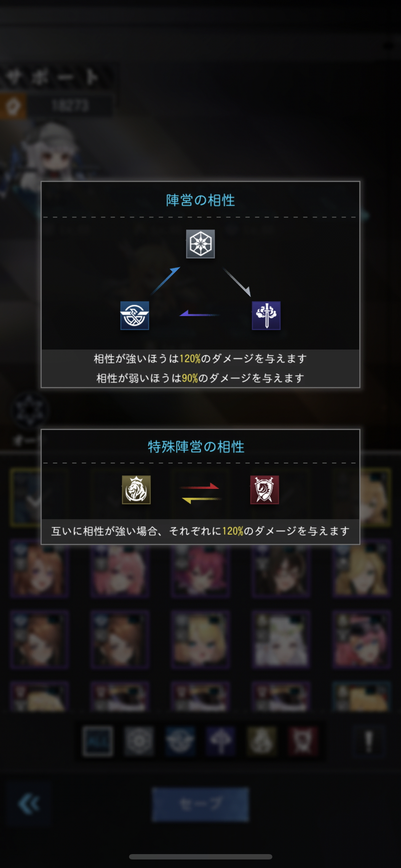Select the blurred ALL filter button

(98, 741)
